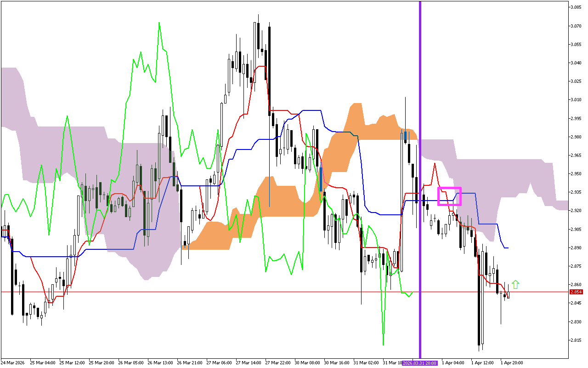588x368 pixels.
Task: Click the 2.815 price axis label
Action: tap(576, 340)
